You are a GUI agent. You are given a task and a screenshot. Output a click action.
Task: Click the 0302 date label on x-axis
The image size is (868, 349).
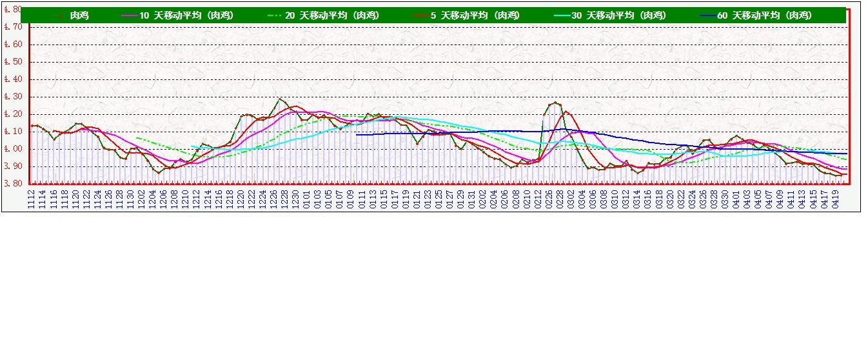pyautogui.click(x=571, y=198)
